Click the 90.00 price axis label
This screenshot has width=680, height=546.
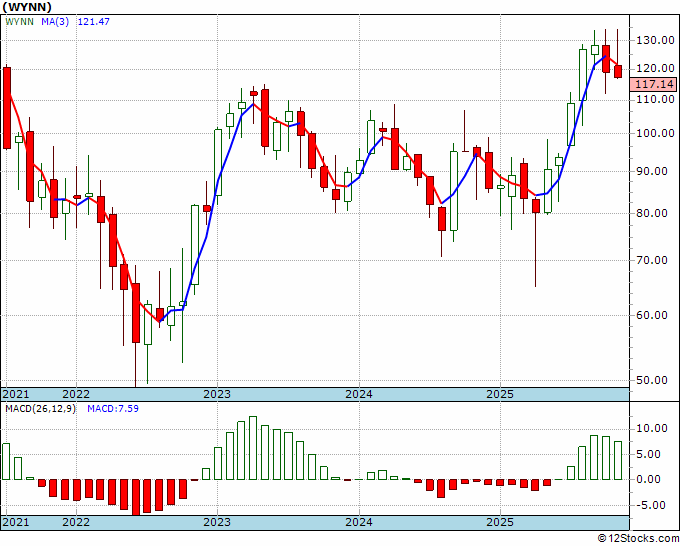click(652, 171)
